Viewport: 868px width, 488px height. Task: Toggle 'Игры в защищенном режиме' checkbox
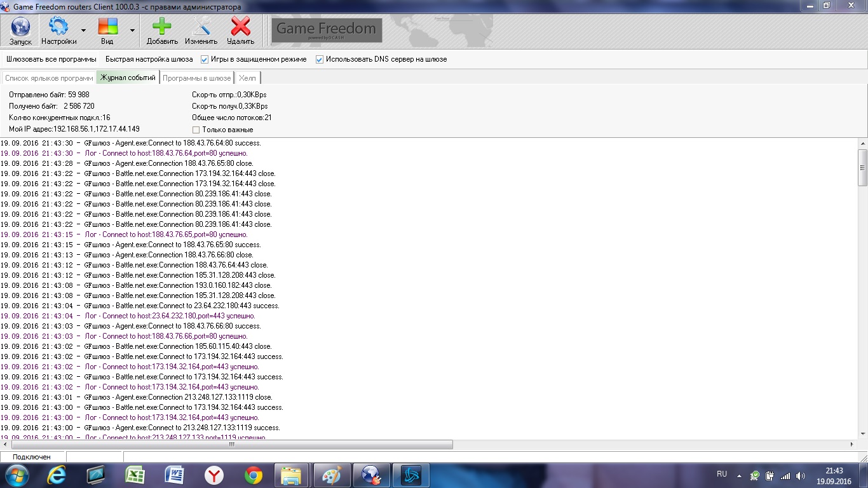click(205, 59)
